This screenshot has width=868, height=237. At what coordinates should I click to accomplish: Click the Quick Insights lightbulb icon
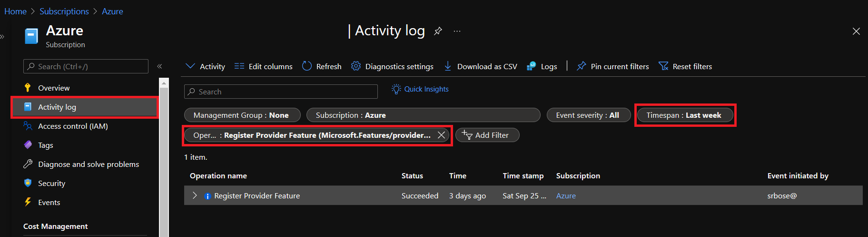396,89
